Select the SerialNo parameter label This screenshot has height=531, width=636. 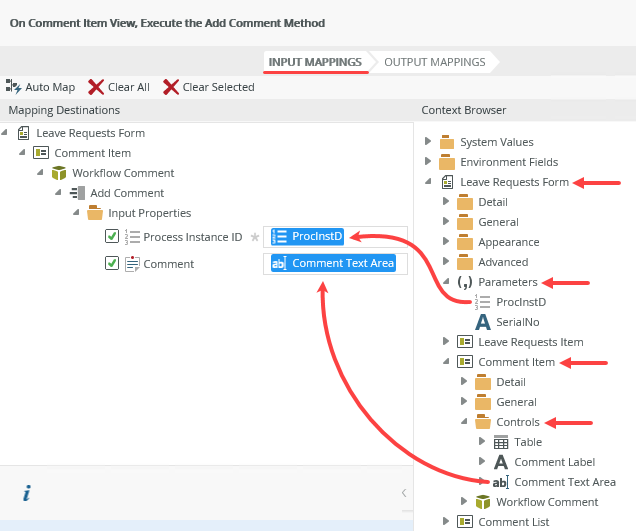518,322
